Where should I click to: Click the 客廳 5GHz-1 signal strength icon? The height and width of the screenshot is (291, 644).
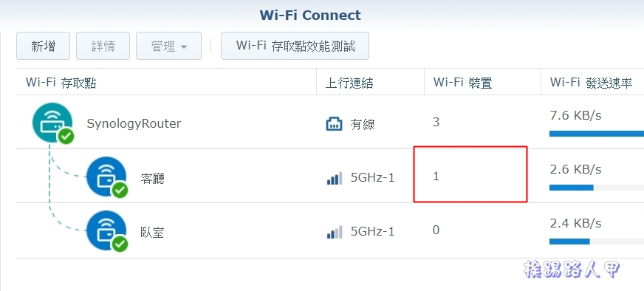click(335, 179)
